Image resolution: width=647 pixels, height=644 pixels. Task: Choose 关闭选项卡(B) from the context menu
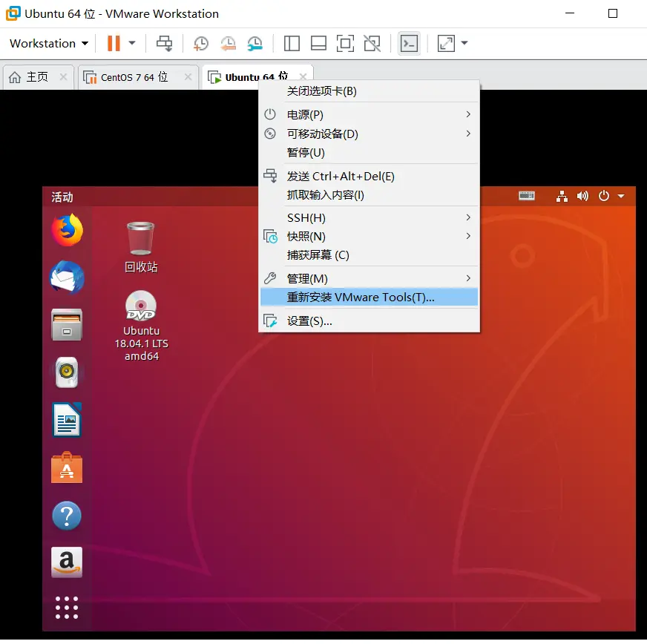click(x=370, y=91)
